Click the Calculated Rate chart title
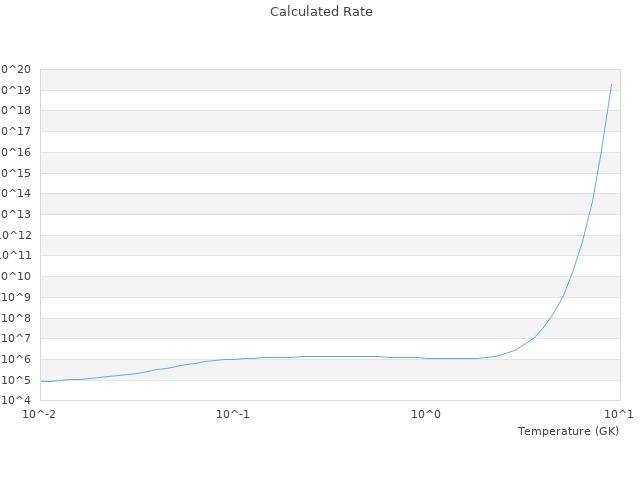Viewport: 640px width, 480px height. [x=320, y=12]
